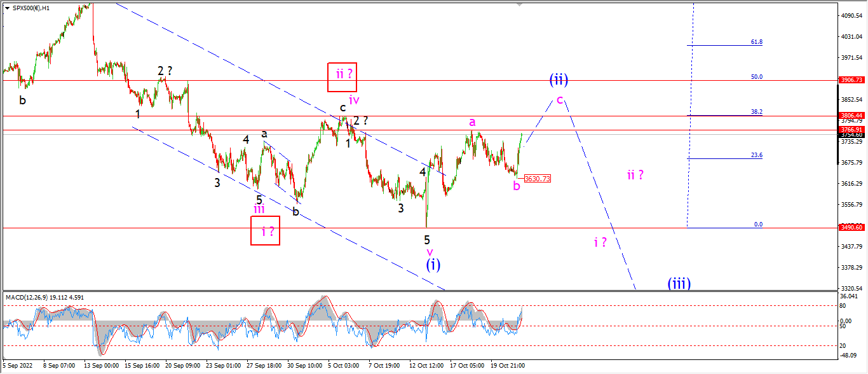The image size is (868, 374).
Task: Click the 38.2 Fibonacci level label
Action: tap(756, 112)
